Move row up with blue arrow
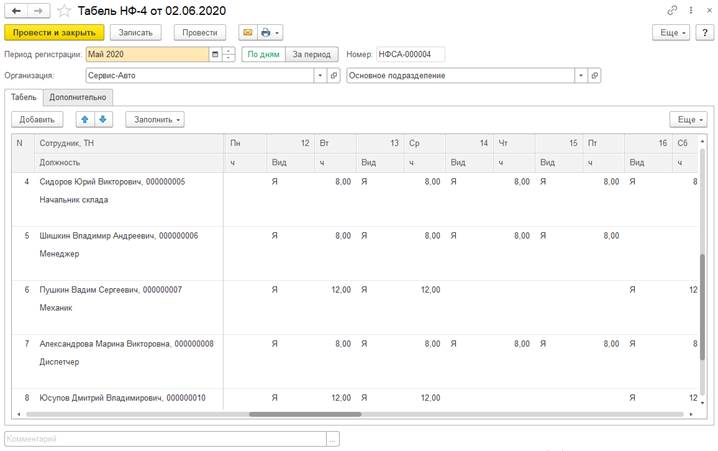This screenshot has width=718, height=451. 84,120
